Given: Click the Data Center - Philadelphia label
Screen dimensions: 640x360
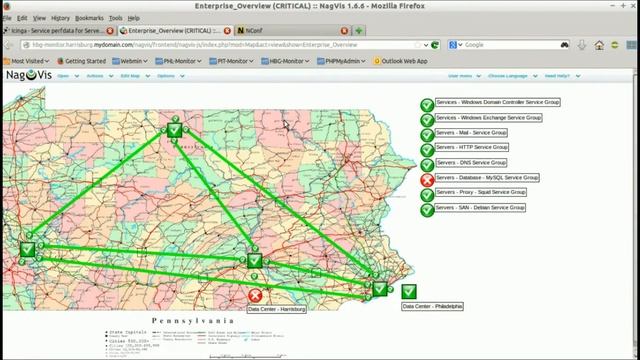Looking at the screenshot, I should [x=432, y=306].
